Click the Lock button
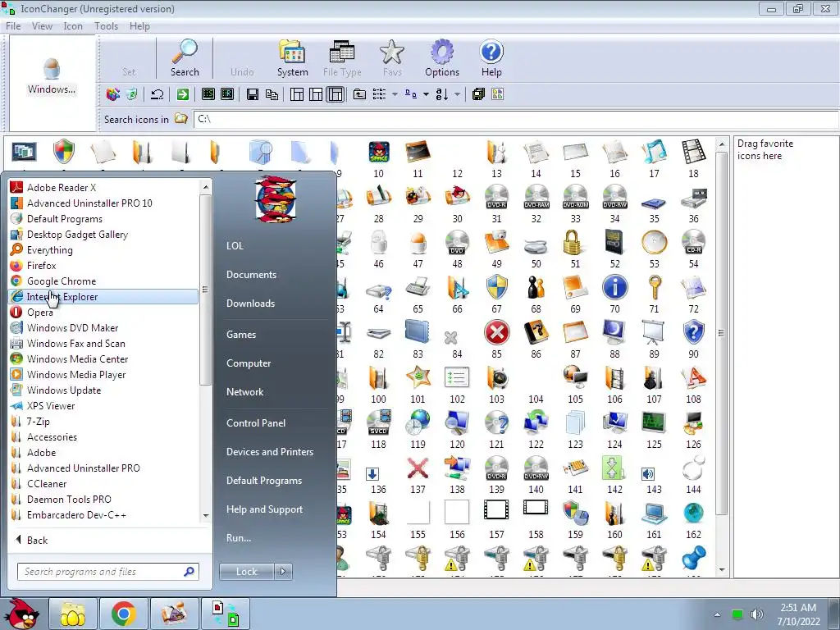 tap(246, 572)
